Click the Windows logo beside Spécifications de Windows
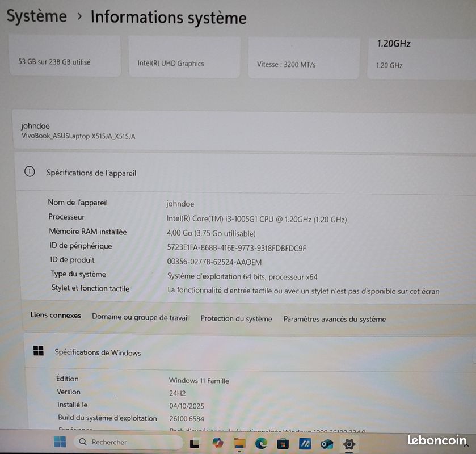 pos(38,351)
